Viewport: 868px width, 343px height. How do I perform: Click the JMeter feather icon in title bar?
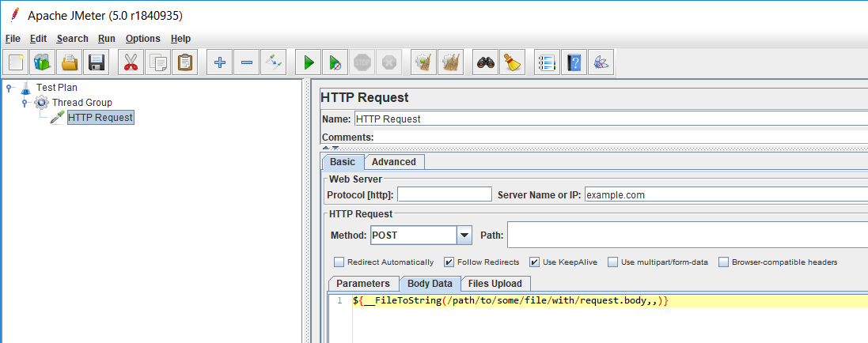coord(15,15)
